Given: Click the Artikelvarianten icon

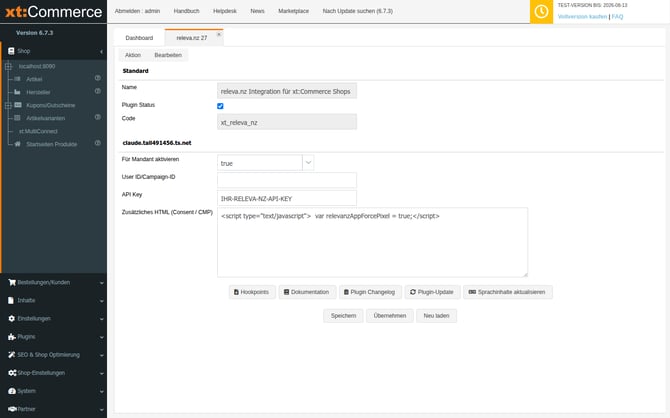Looking at the screenshot, I should [17, 118].
